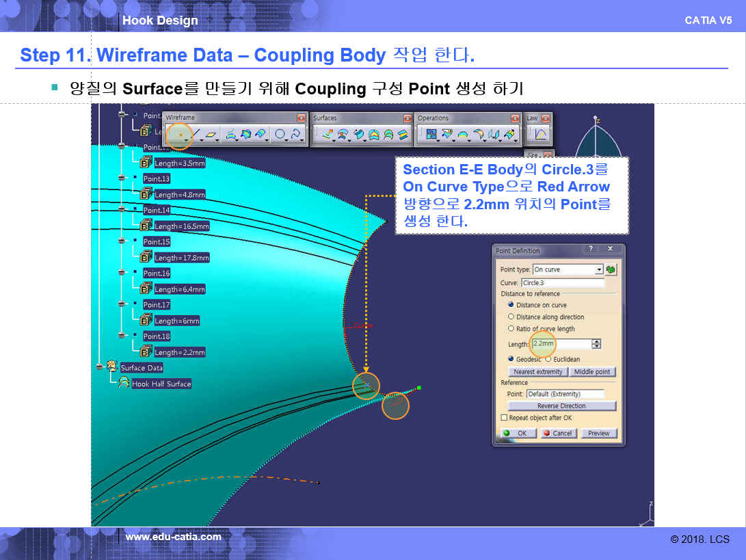
Task: Collapse the Surface Data tree node
Action: pyautogui.click(x=100, y=367)
